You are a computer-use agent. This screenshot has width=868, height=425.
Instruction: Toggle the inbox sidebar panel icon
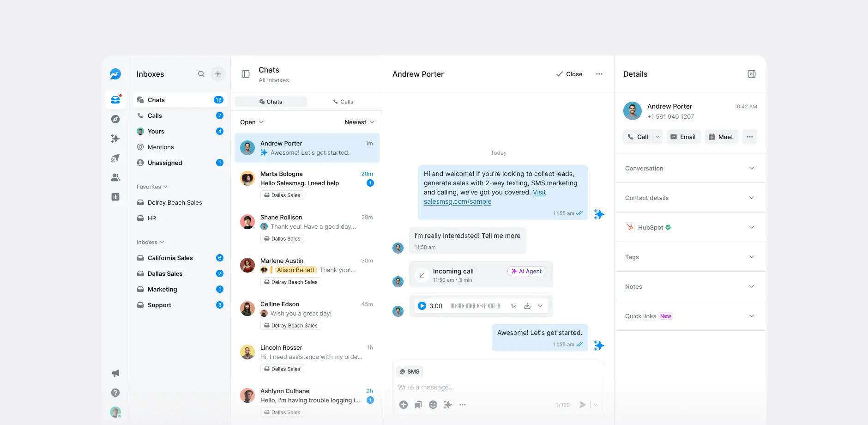(246, 74)
